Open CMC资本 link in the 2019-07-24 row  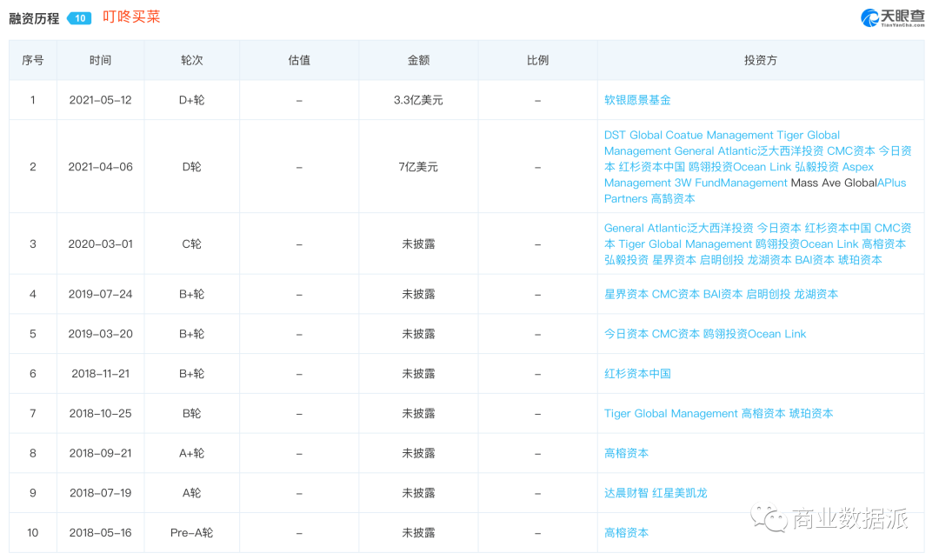(676, 294)
